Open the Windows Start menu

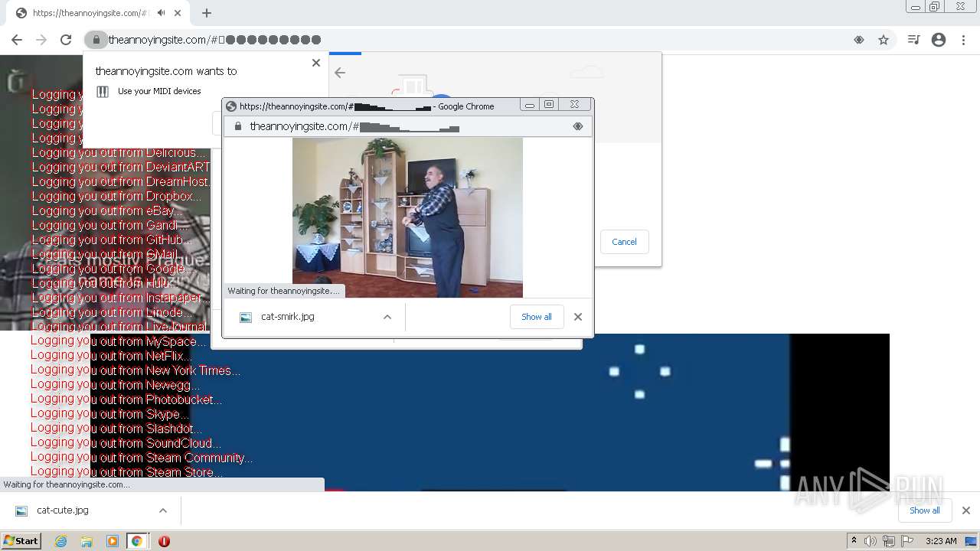(21, 540)
